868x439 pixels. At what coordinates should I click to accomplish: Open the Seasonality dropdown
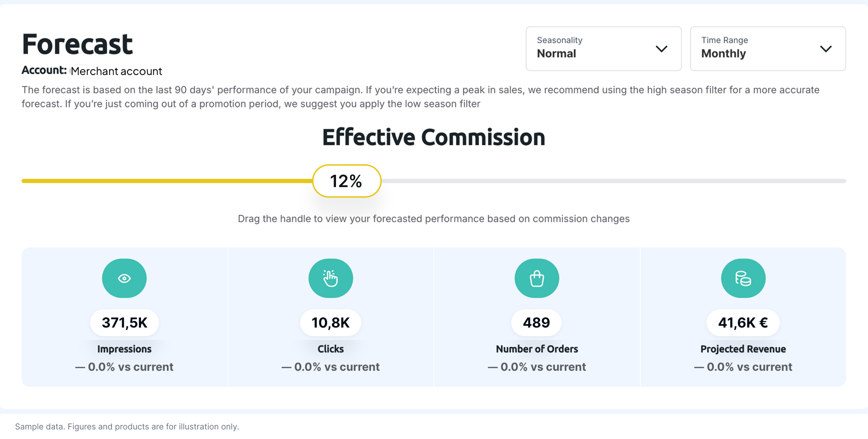pos(603,49)
